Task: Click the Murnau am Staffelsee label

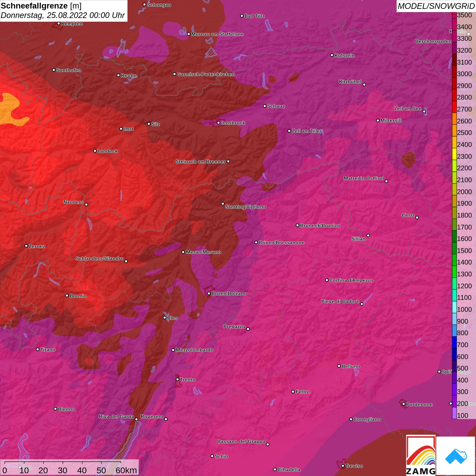Action: (217, 34)
